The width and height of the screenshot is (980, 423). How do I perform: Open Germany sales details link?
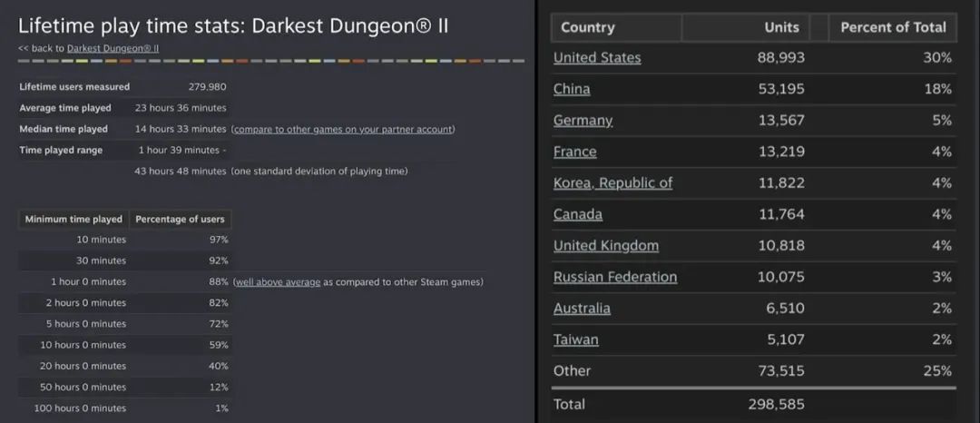pyautogui.click(x=583, y=121)
